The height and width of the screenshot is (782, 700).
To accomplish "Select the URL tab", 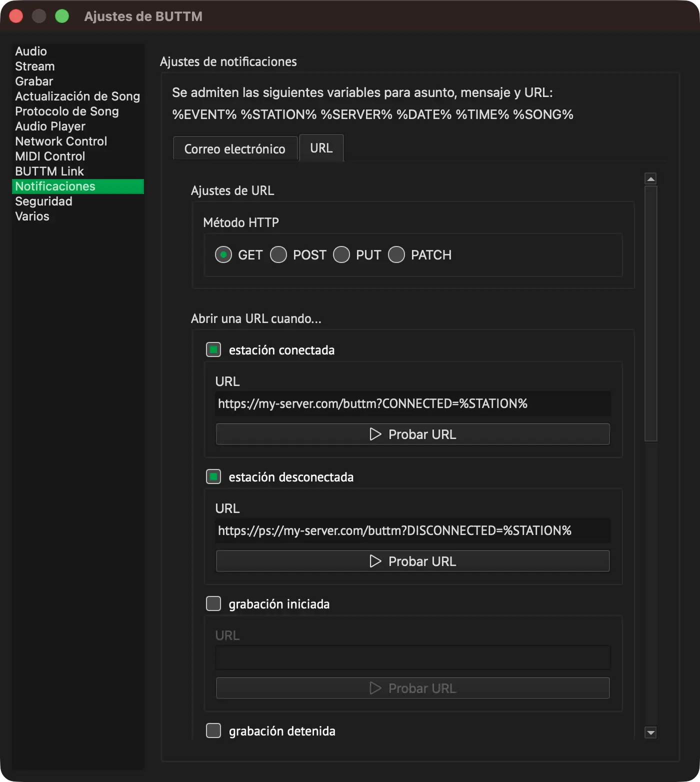I will tap(321, 148).
